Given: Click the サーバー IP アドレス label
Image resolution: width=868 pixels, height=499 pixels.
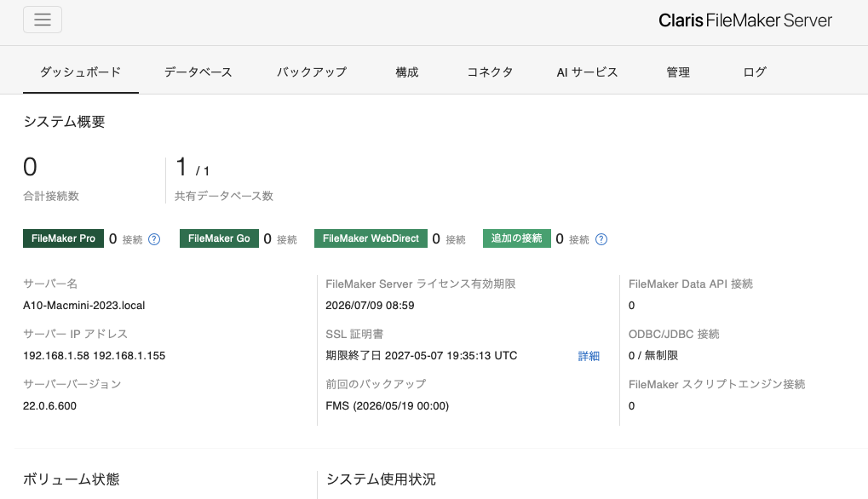Looking at the screenshot, I should pyautogui.click(x=75, y=334).
